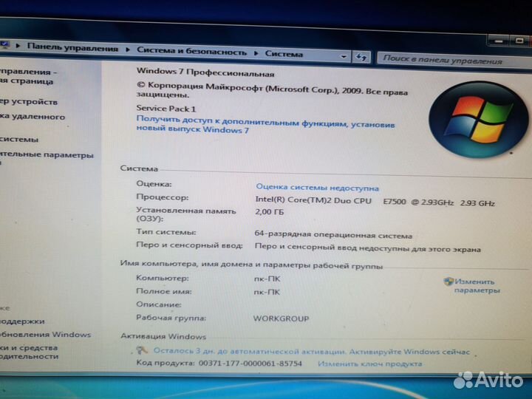Open the address bar history dropdown arrow
Viewport: 532px width, 399px height.
pos(344,55)
